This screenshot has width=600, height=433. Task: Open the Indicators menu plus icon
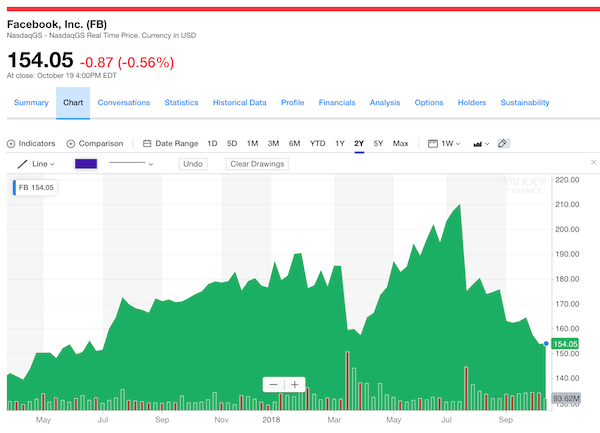coord(11,144)
